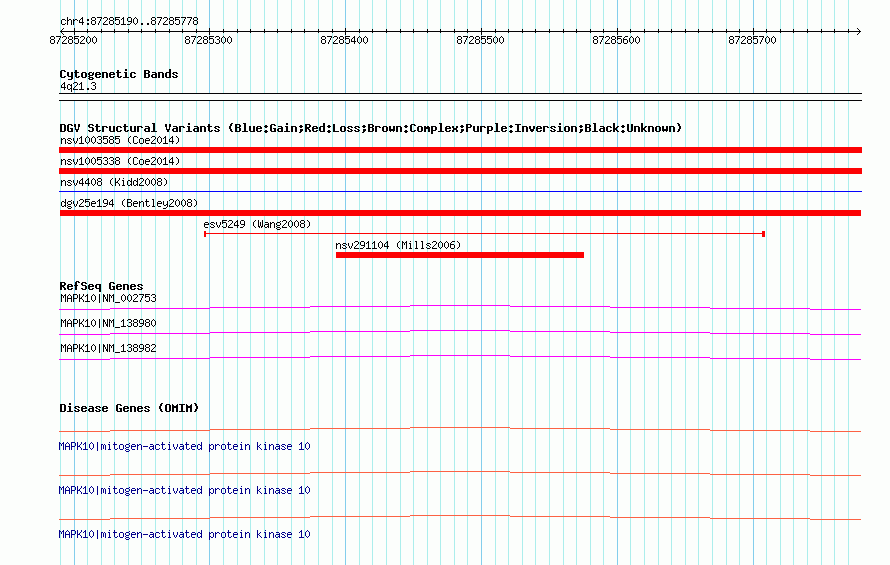This screenshot has width=890, height=565.
Task: Open the dgv25e194 (Bentley2008) variant label
Action: coord(129,203)
